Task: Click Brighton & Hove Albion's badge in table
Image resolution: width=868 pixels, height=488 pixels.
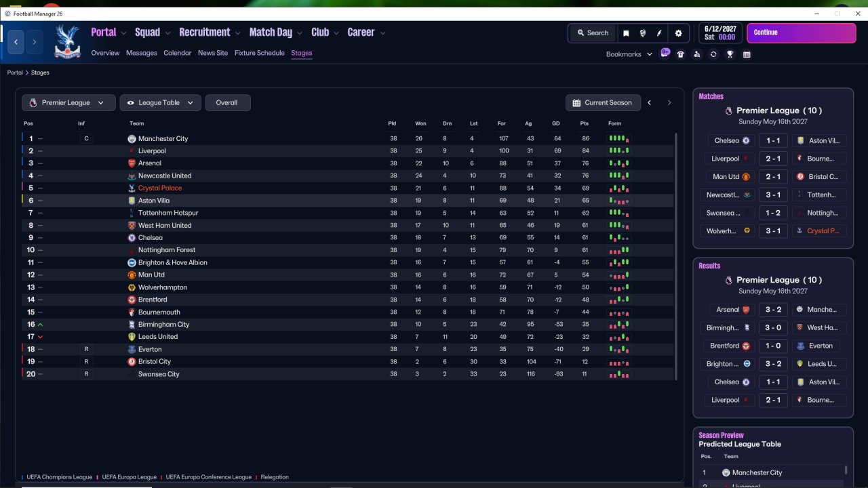Action: click(132, 262)
